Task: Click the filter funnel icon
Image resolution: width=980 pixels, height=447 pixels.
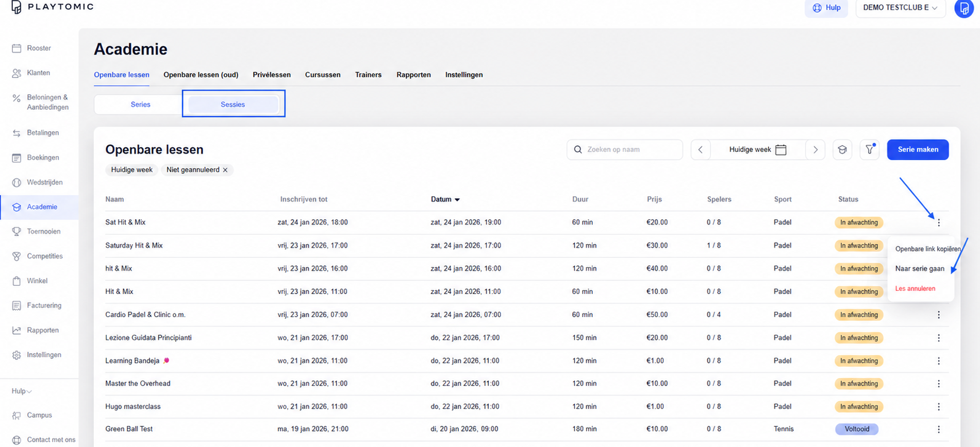Action: (x=870, y=149)
